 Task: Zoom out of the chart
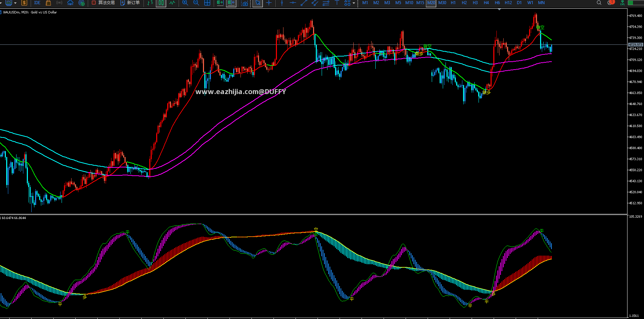(x=196, y=3)
